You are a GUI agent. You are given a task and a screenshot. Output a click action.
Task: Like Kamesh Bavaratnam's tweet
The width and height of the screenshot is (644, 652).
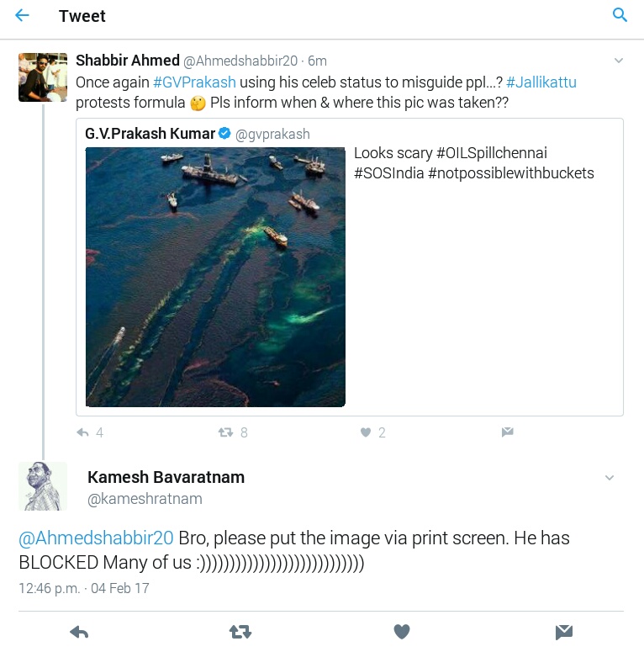pyautogui.click(x=402, y=632)
